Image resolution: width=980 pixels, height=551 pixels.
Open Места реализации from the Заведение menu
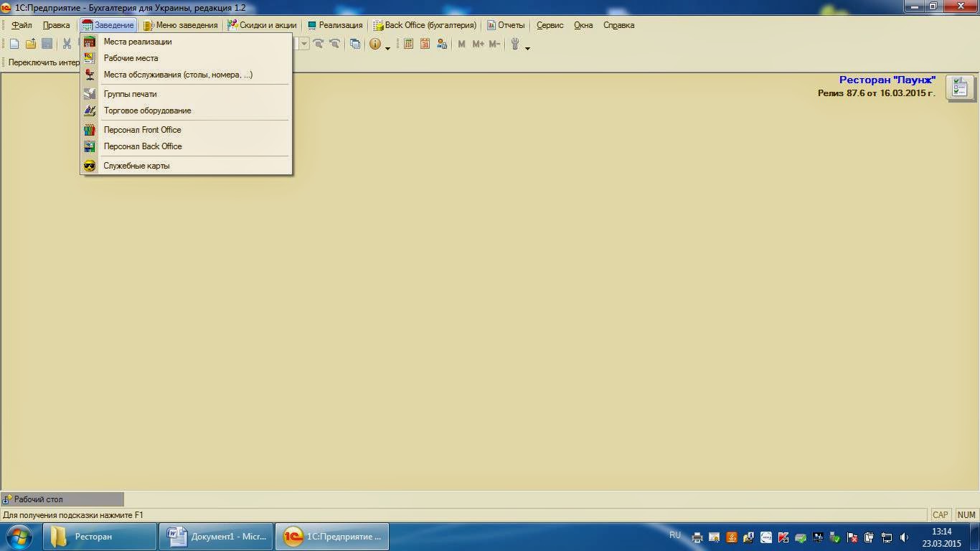[187, 42]
